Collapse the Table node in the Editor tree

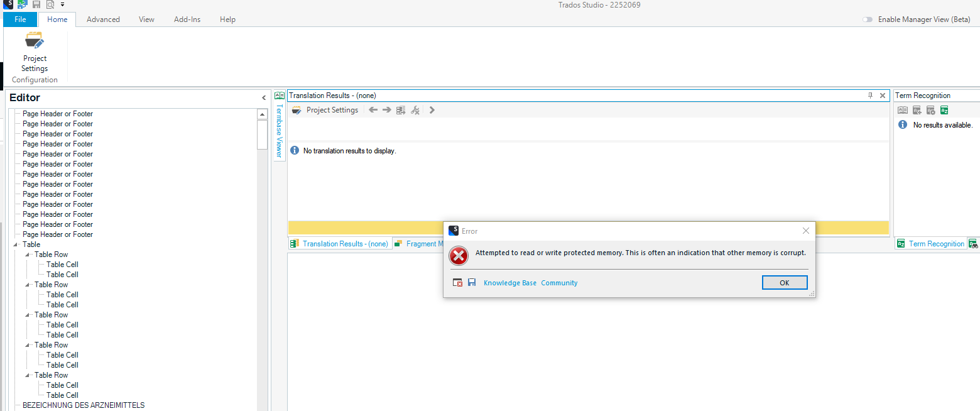pyautogui.click(x=16, y=244)
